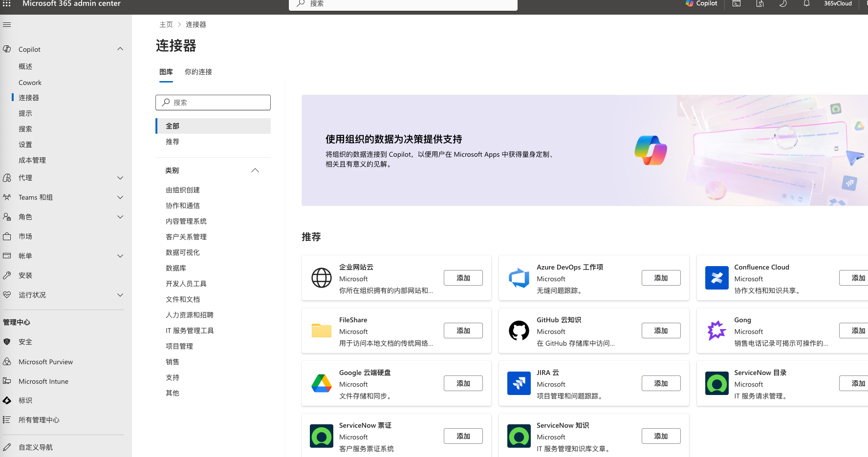This screenshot has height=457, width=868.
Task: Filter by category IT 服务管理工具
Action: [190, 331]
